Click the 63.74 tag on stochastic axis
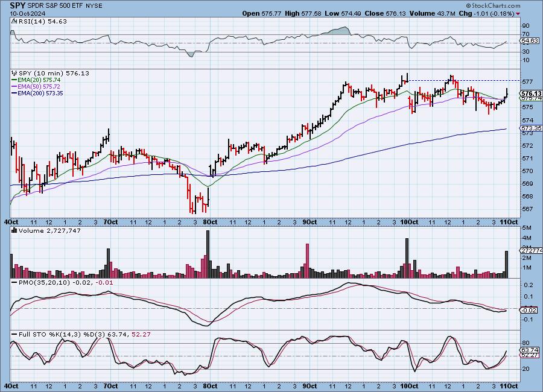Image resolution: width=543 pixels, height=392 pixels. pyautogui.click(x=530, y=350)
